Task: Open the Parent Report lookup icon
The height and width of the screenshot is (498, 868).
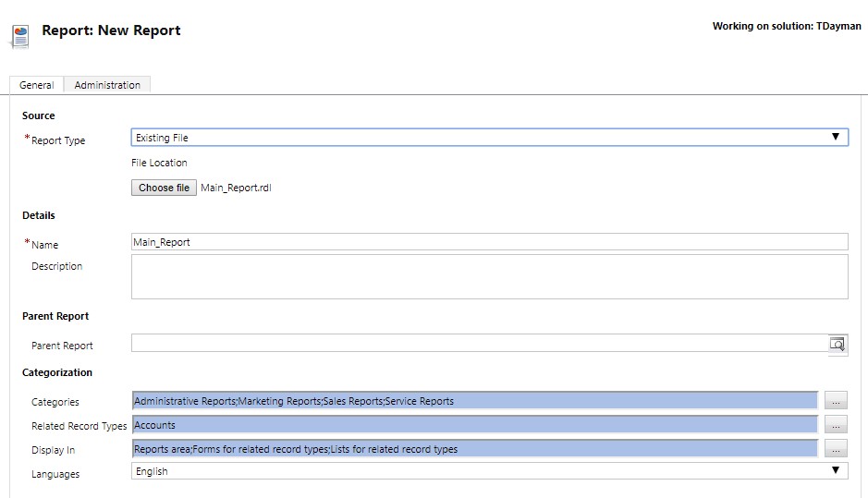Action: pos(837,345)
